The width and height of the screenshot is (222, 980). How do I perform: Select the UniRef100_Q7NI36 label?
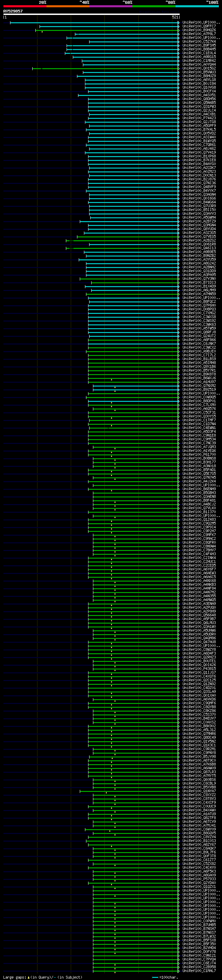[x=199, y=183]
